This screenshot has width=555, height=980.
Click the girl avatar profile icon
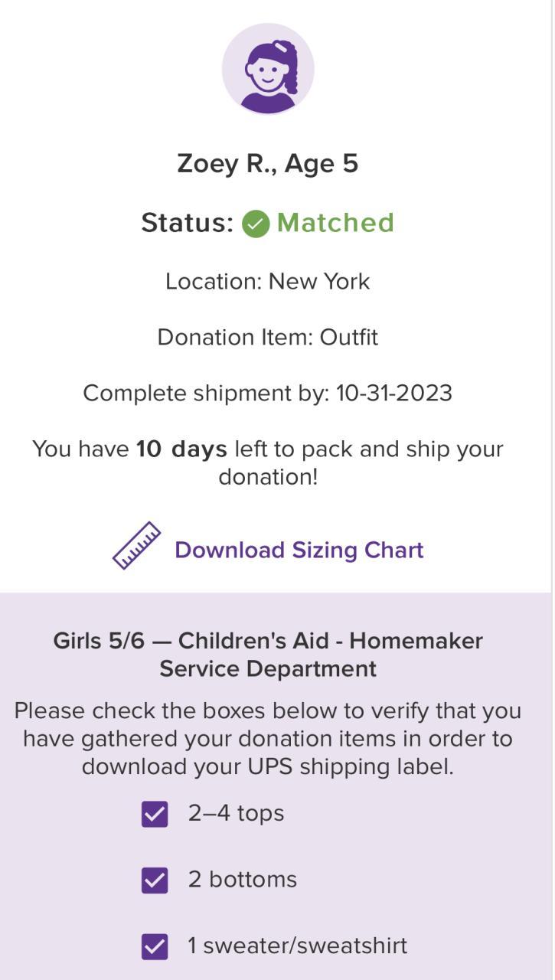268,69
